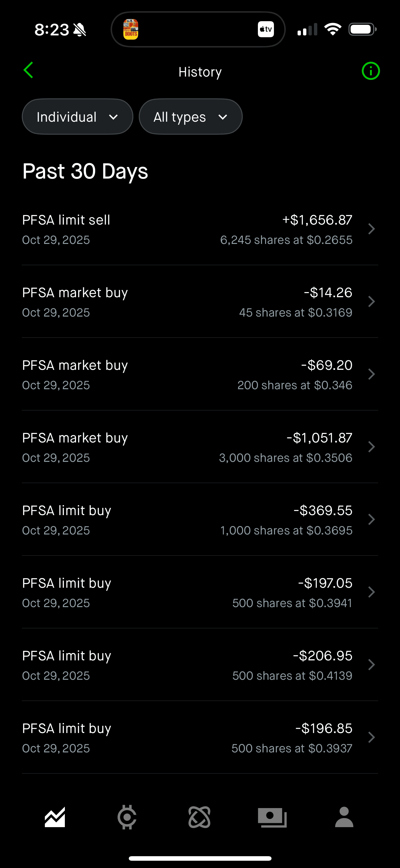Open the info icon in header
Viewport: 400px width, 868px height.
click(370, 71)
